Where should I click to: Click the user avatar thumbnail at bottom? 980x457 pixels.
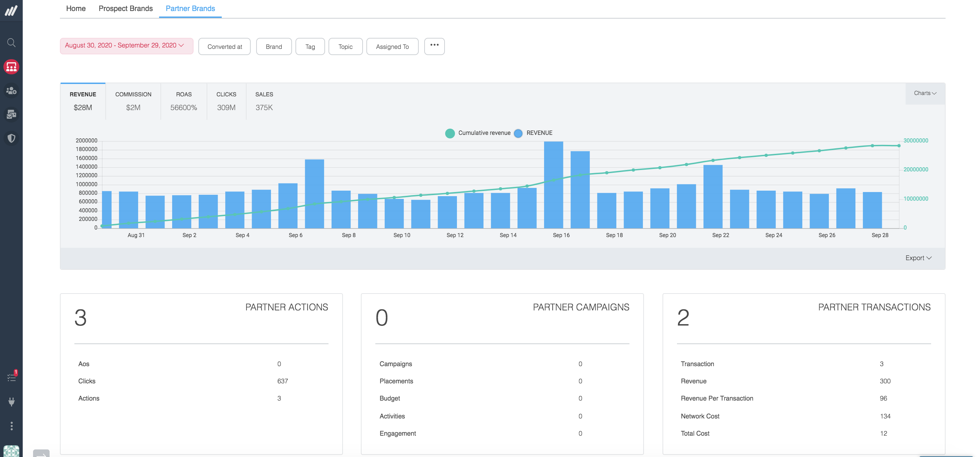(x=11, y=451)
